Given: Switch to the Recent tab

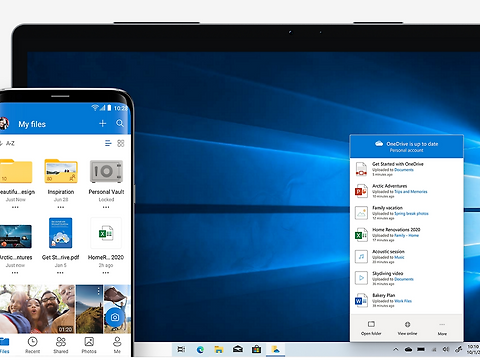Looking at the screenshot, I should (32, 345).
